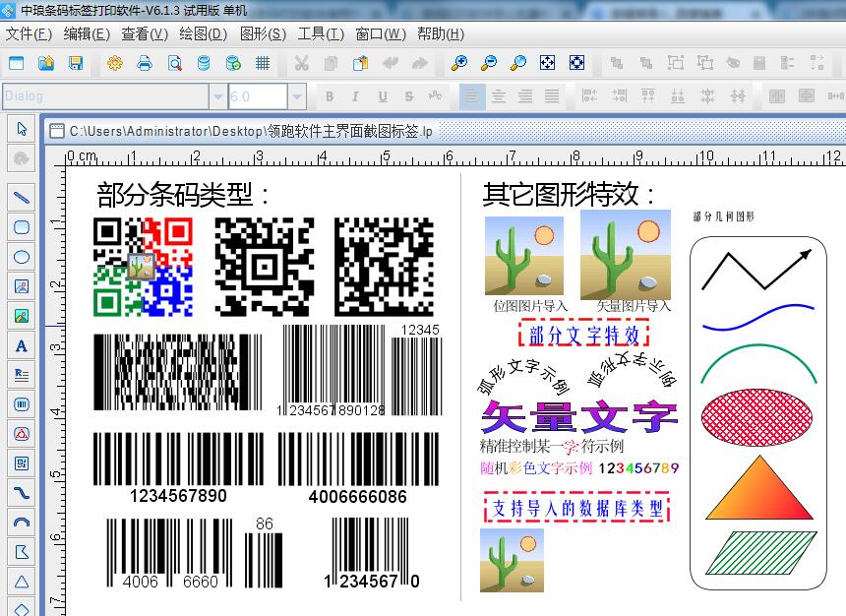
Task: Select the line drawing tool
Action: tap(22, 198)
